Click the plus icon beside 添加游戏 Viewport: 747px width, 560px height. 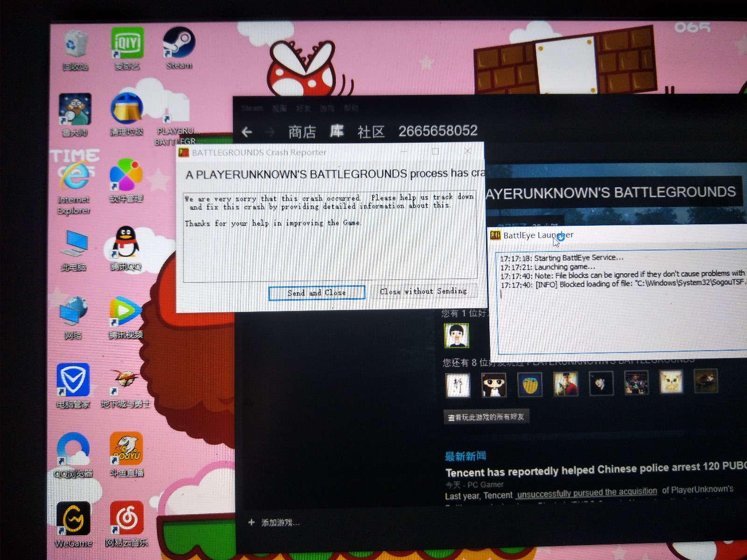pyautogui.click(x=251, y=522)
